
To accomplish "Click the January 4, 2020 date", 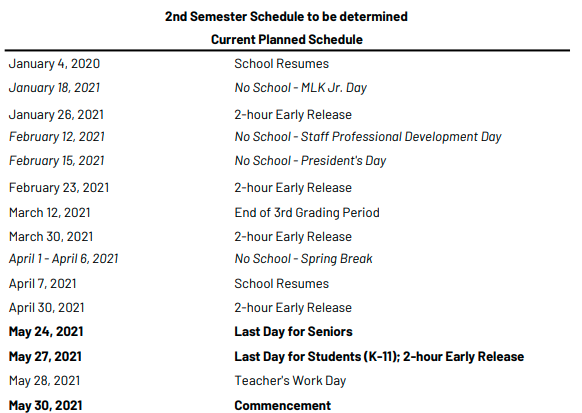I will point(54,64).
